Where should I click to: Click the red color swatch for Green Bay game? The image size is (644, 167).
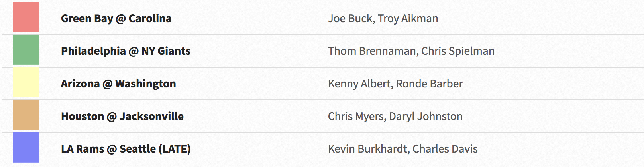click(x=26, y=17)
